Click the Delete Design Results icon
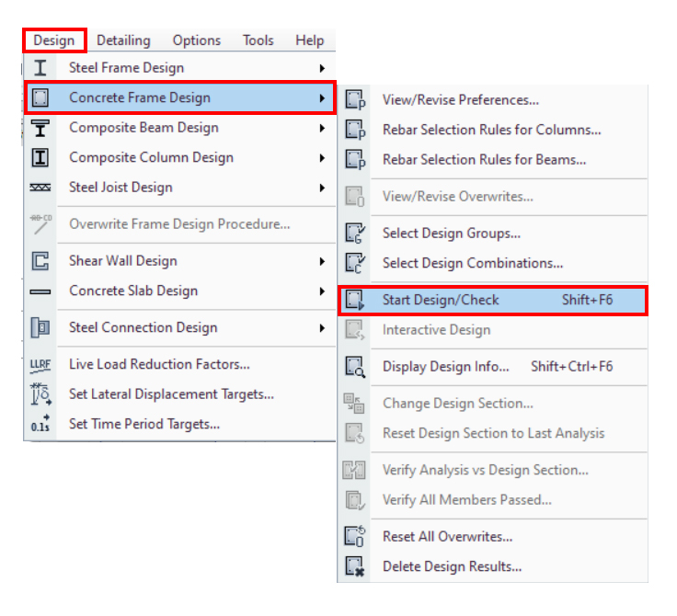Screen dimensions: 677x616 (x=355, y=566)
